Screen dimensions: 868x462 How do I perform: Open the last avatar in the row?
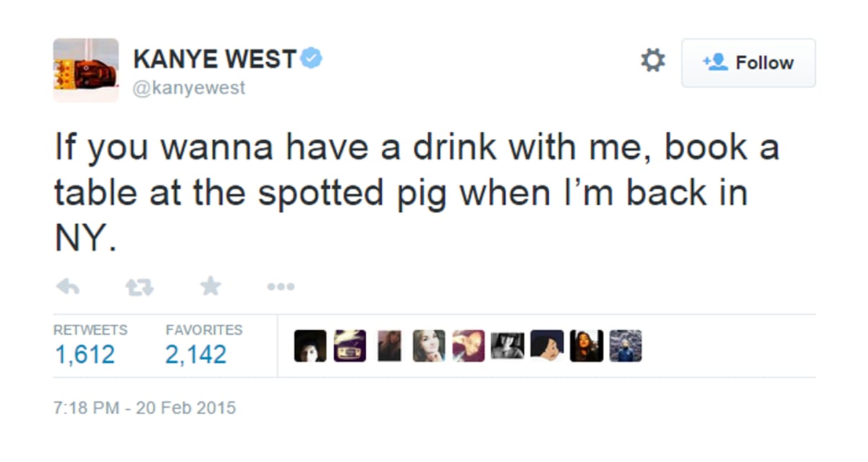[625, 346]
